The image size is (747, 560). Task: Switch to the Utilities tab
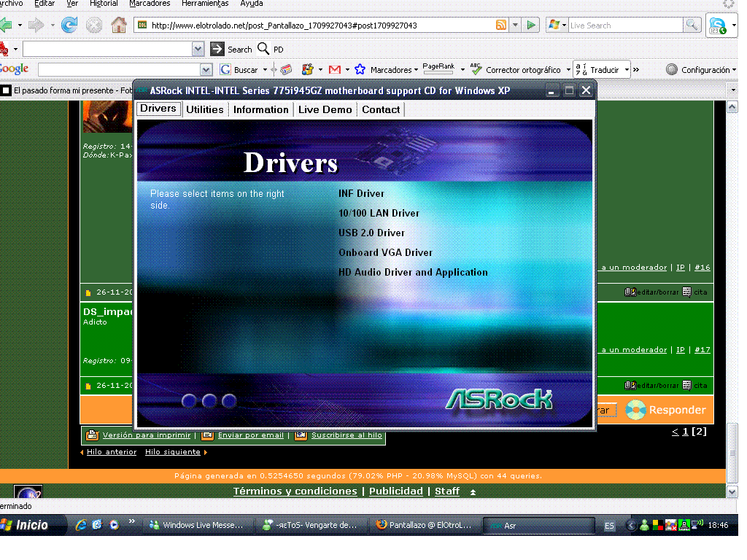(204, 109)
